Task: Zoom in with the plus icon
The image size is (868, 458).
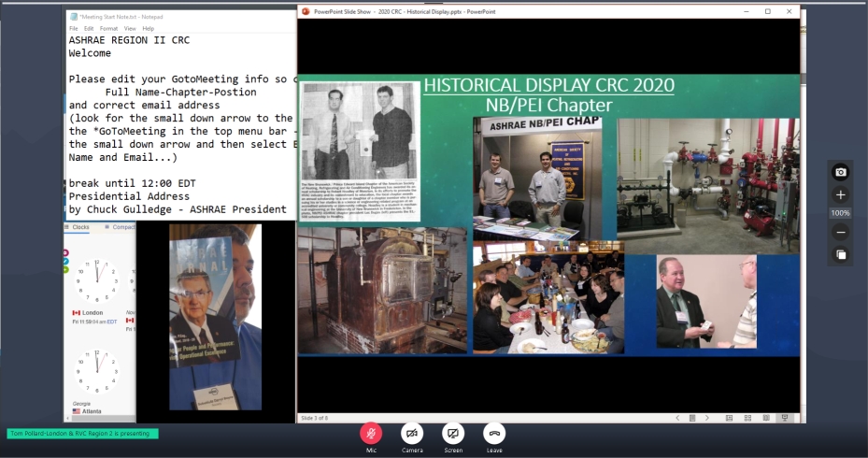Action: point(840,195)
